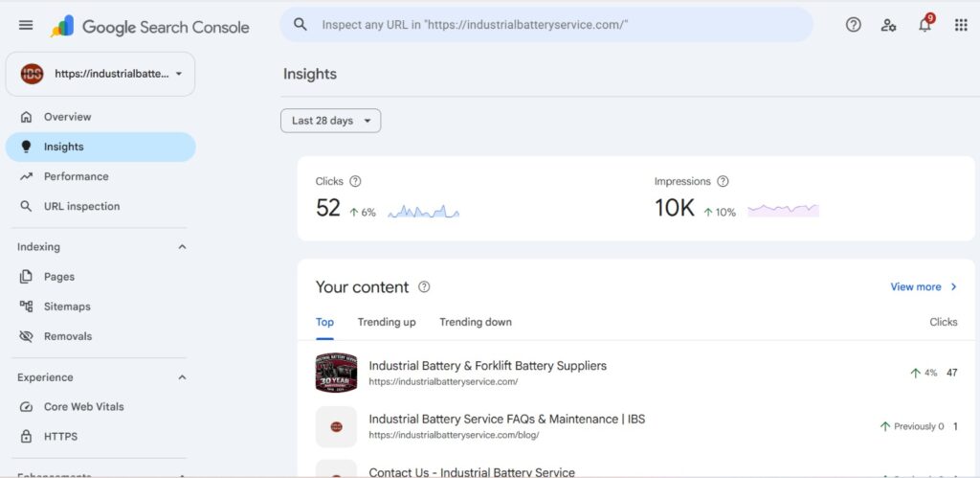The width and height of the screenshot is (980, 478).
Task: Click the Core Web Vitals gauge icon
Action: pos(26,407)
